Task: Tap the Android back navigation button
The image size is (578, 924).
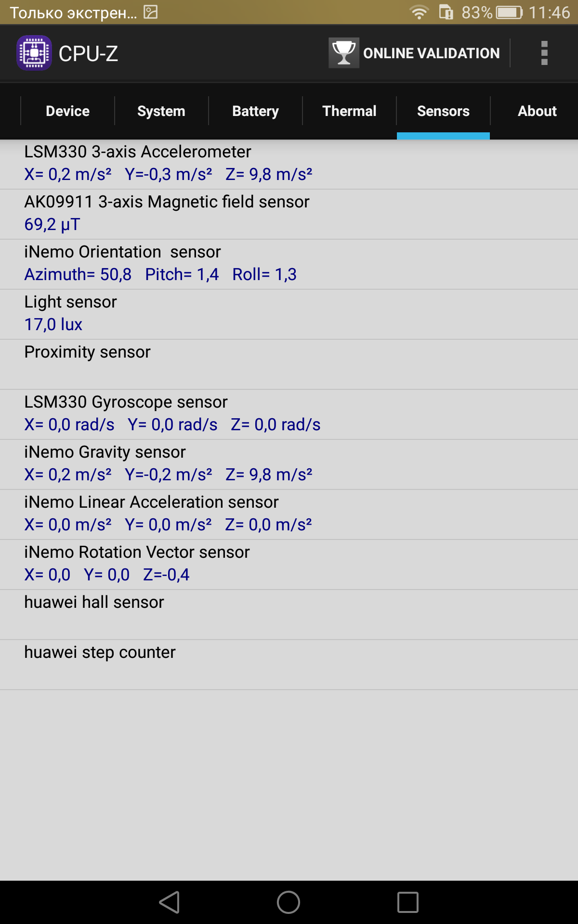Action: [x=170, y=902]
